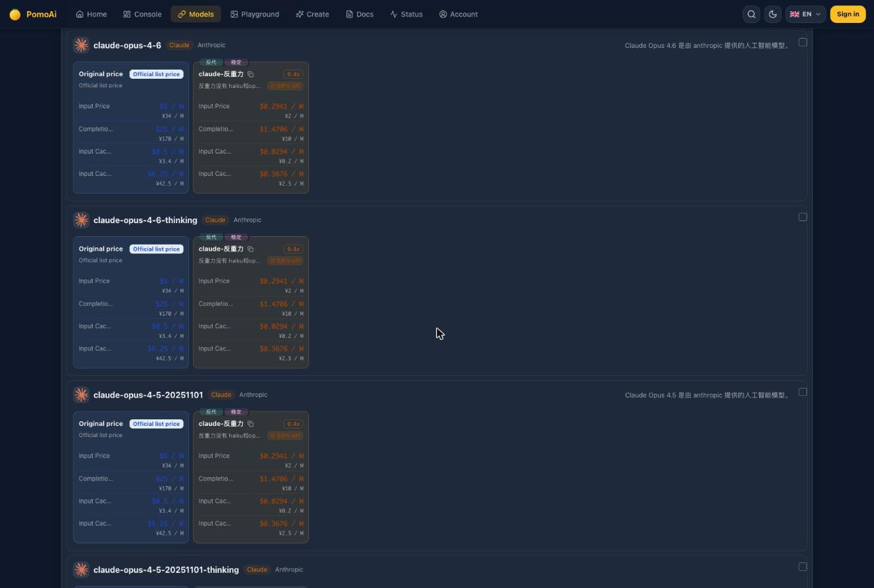This screenshot has height=588, width=874.
Task: Select the claude-opus-4-5-20251101 checkbox
Action: click(802, 392)
